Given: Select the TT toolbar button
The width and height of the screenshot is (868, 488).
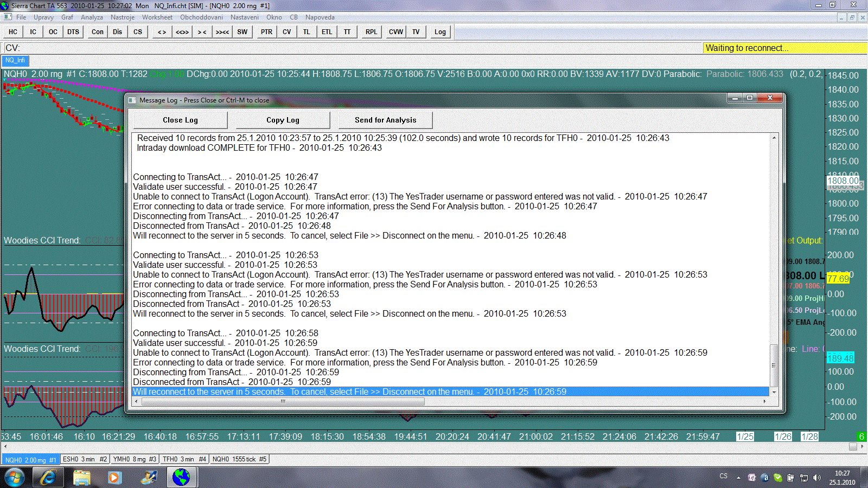Looking at the screenshot, I should 347,32.
